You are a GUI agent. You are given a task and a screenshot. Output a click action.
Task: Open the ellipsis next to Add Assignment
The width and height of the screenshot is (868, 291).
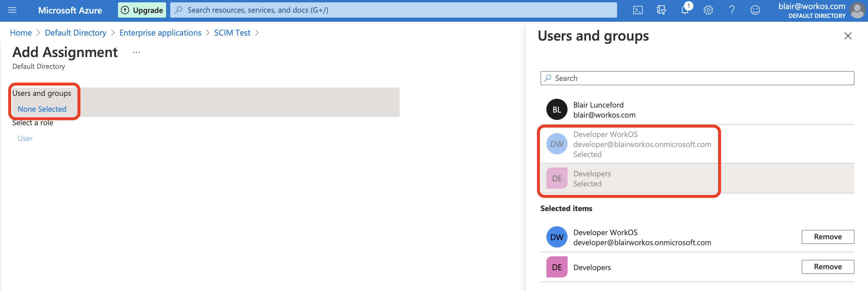coord(136,52)
